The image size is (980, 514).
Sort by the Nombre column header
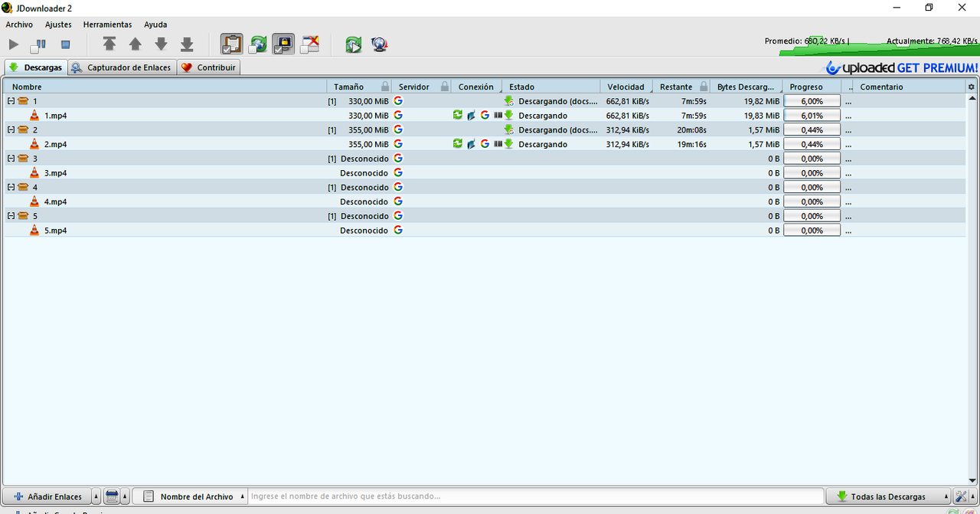(x=165, y=87)
